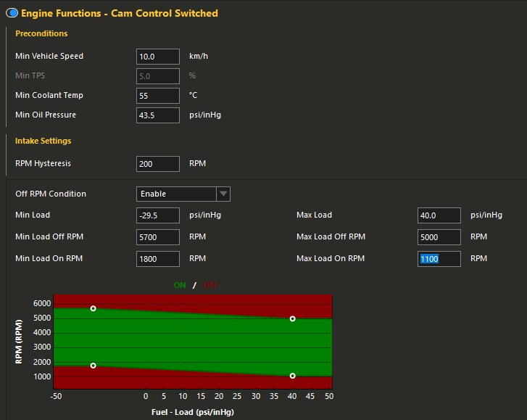Select the Min Load On RPM graph point
This screenshot has height=420, width=527.
click(x=93, y=365)
